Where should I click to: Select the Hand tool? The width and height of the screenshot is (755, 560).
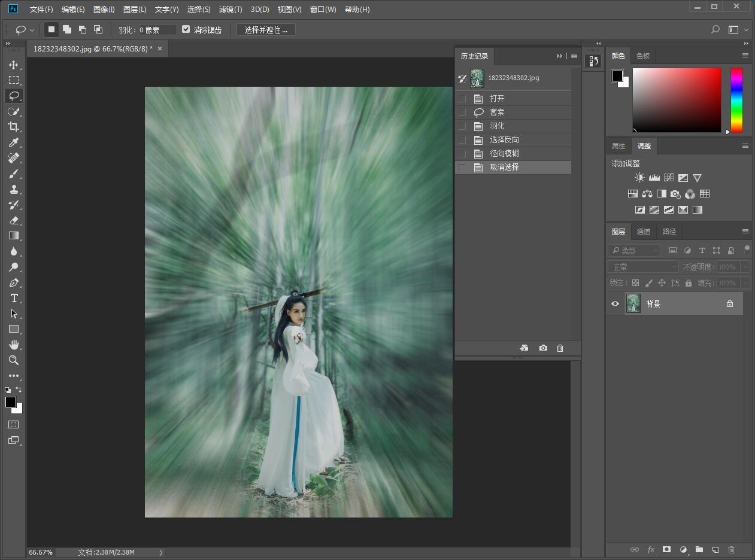[14, 345]
